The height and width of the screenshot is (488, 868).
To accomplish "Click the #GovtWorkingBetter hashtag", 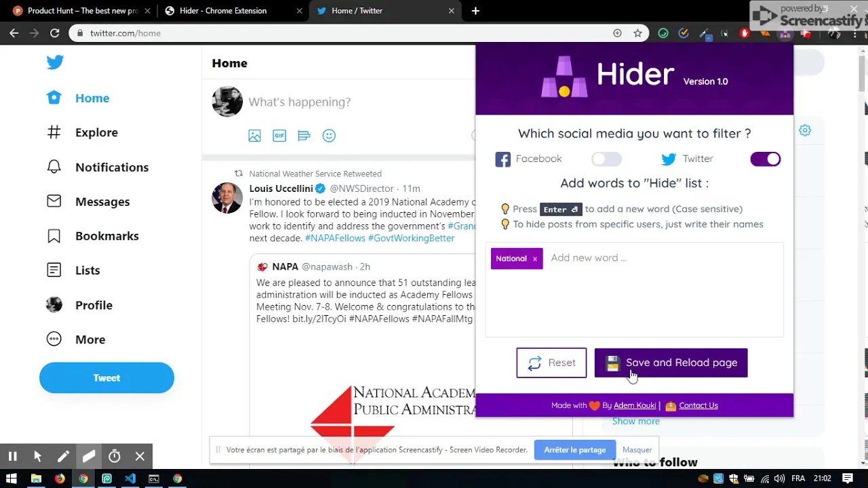I will point(411,239).
